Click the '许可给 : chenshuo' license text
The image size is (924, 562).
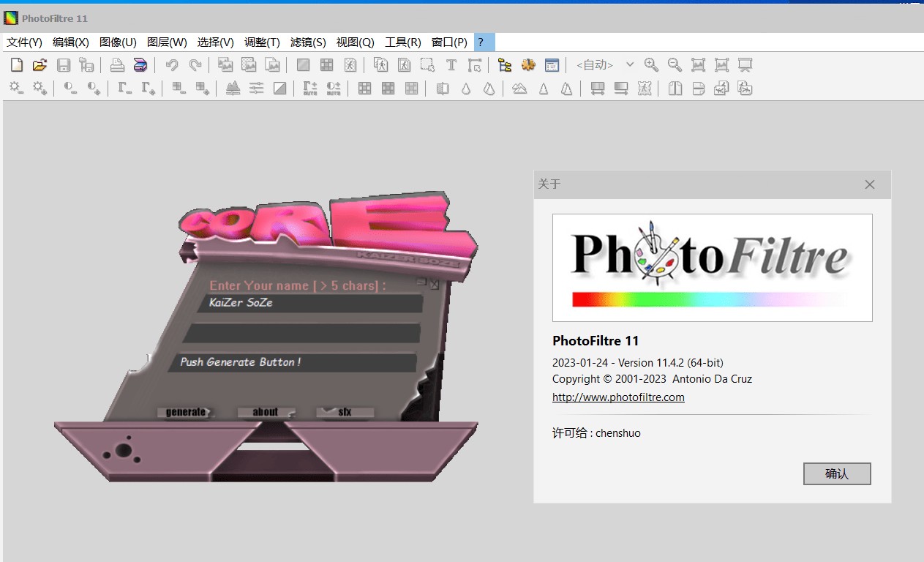(x=596, y=433)
